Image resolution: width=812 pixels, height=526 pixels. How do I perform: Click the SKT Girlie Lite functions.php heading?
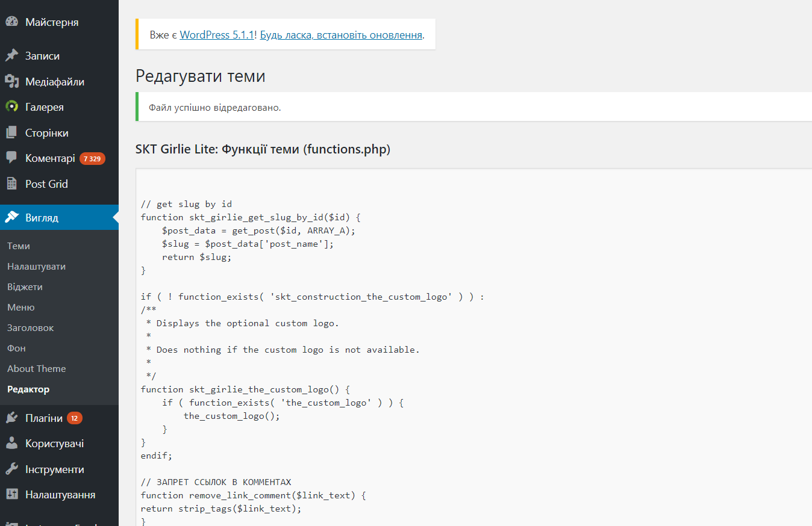[x=263, y=149]
